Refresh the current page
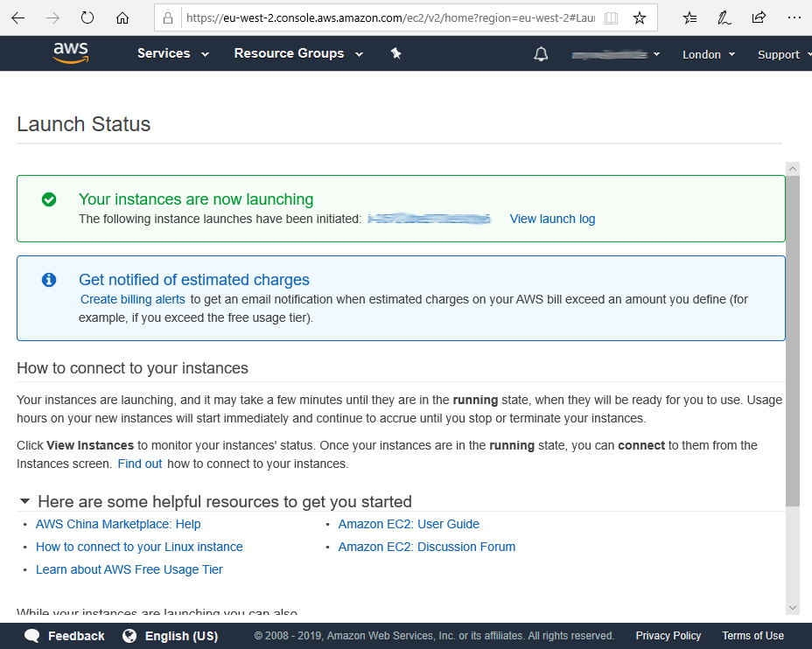This screenshot has height=649, width=812. (x=87, y=18)
